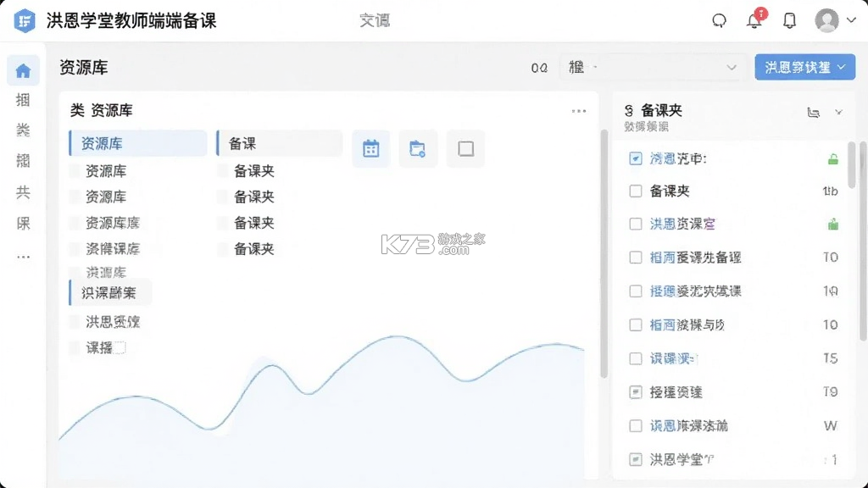This screenshot has height=488, width=868.
Task: Check the box on the row marked T0
Action: click(x=635, y=258)
